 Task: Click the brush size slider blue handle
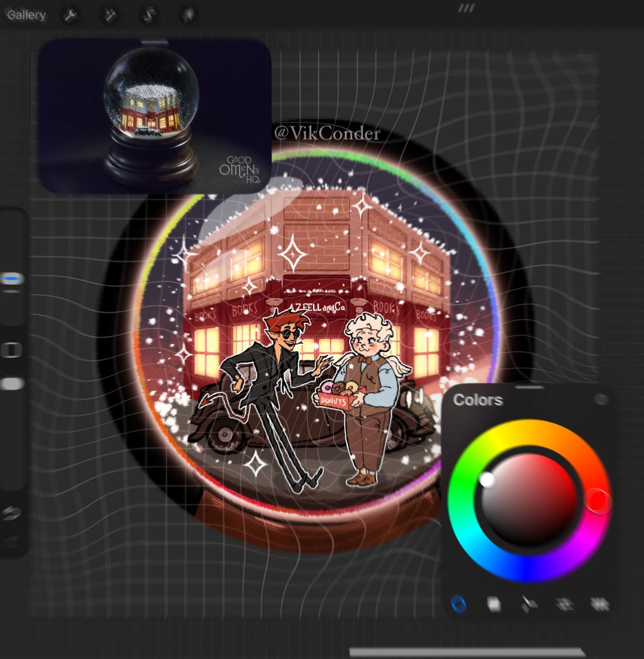click(x=12, y=279)
